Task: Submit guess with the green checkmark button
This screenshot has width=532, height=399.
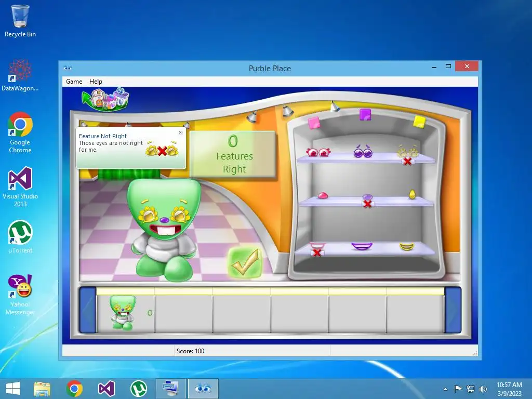Action: (245, 262)
